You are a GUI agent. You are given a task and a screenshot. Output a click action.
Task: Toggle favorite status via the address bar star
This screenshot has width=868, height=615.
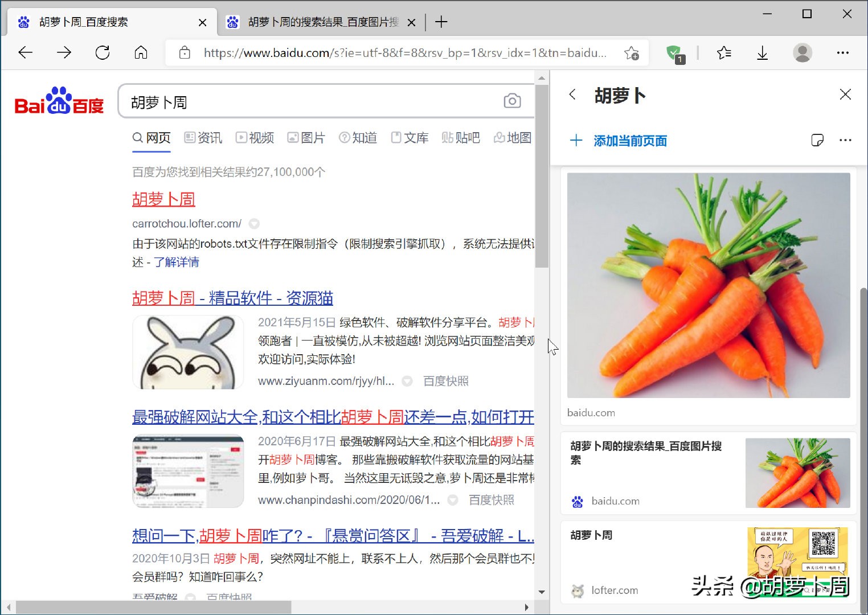pyautogui.click(x=632, y=52)
